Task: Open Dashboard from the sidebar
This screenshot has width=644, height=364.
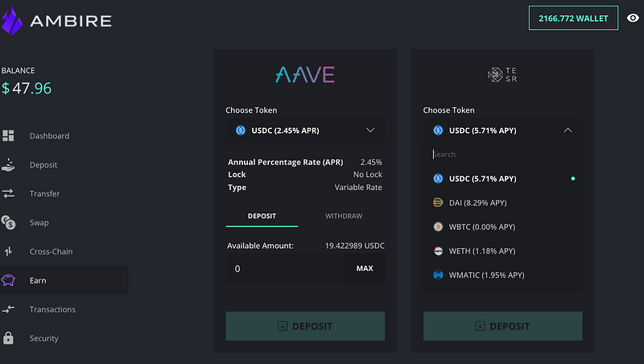Action: 49,136
